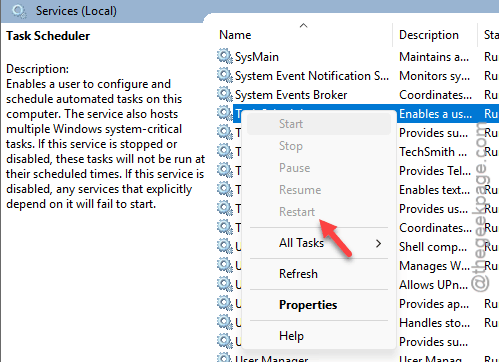Choose Start in the context menu
Screen dimensions: 499x362
click(319, 124)
